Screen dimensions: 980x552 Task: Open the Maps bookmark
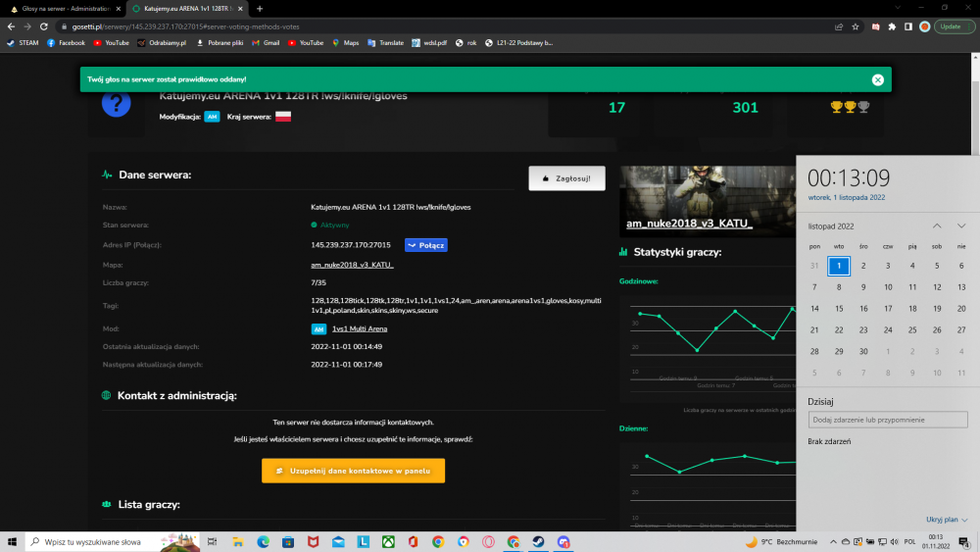pos(345,43)
